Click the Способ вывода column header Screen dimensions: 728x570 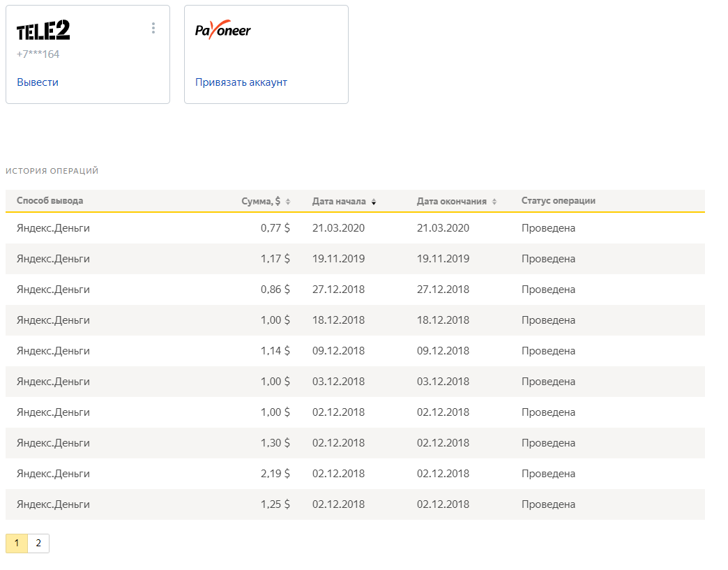tap(50, 201)
